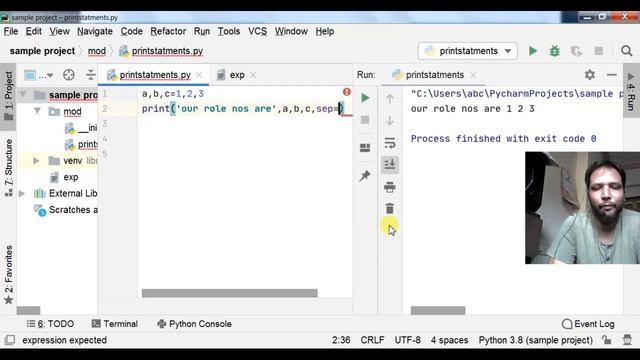Close the printstatments Run tab
This screenshot has width=640, height=360.
pyautogui.click(x=473, y=75)
